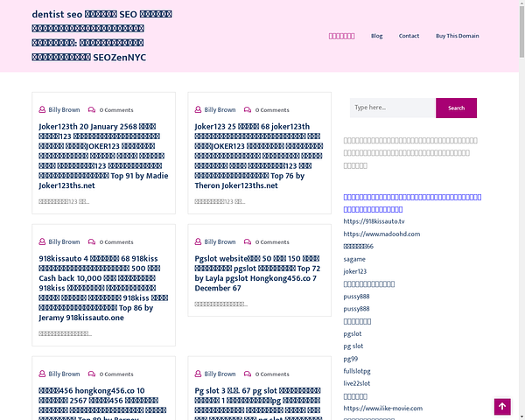Viewport: 525px width, 420px height.
Task: Click the author icon on the hongkong456.co post
Action: tap(42, 374)
